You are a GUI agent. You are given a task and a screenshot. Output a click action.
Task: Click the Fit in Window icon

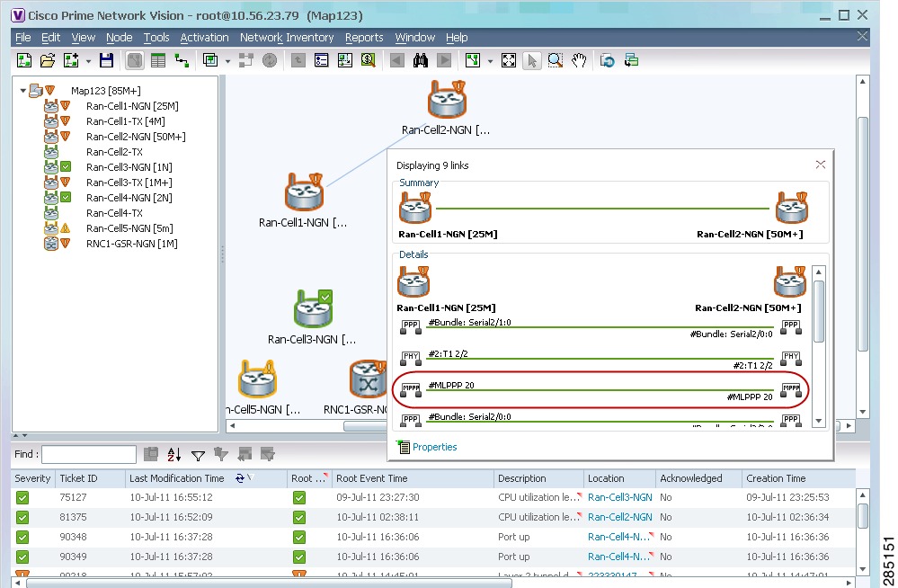tap(509, 60)
